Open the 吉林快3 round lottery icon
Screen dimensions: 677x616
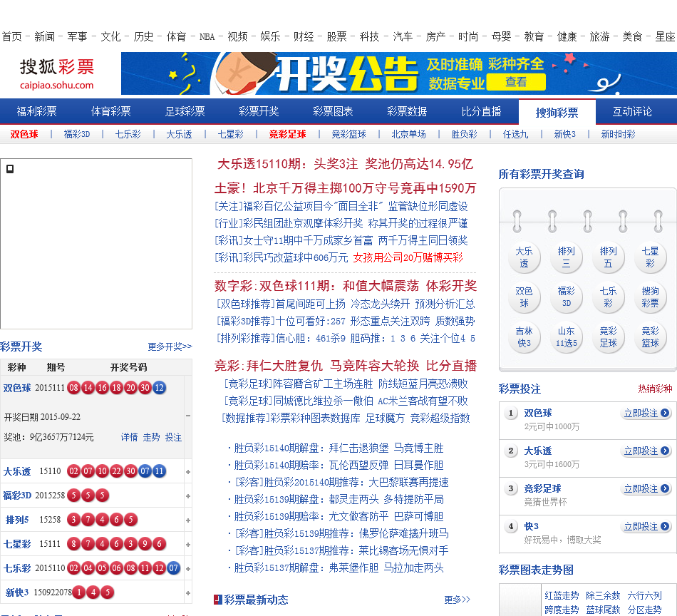tap(524, 337)
